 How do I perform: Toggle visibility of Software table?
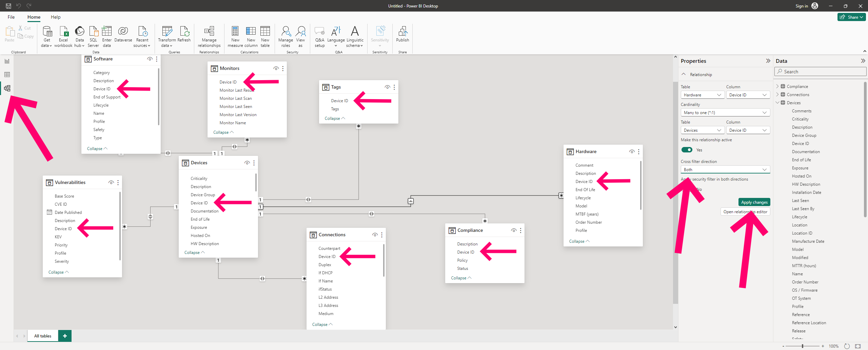click(x=150, y=59)
